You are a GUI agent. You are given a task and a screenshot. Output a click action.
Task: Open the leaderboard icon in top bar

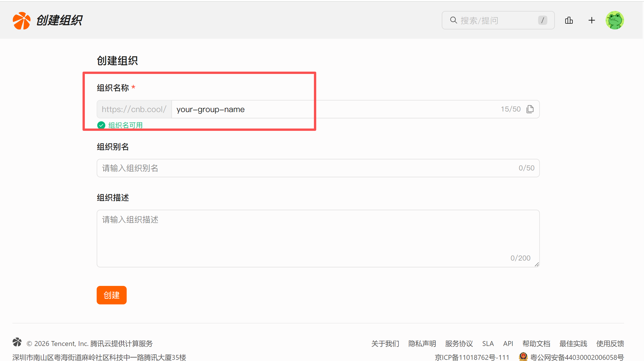(569, 21)
